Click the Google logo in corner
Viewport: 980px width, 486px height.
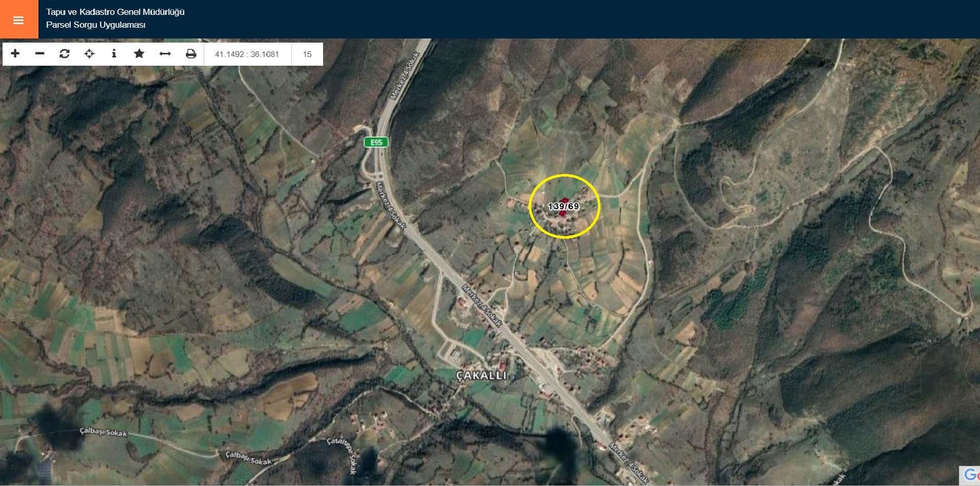coord(971,475)
